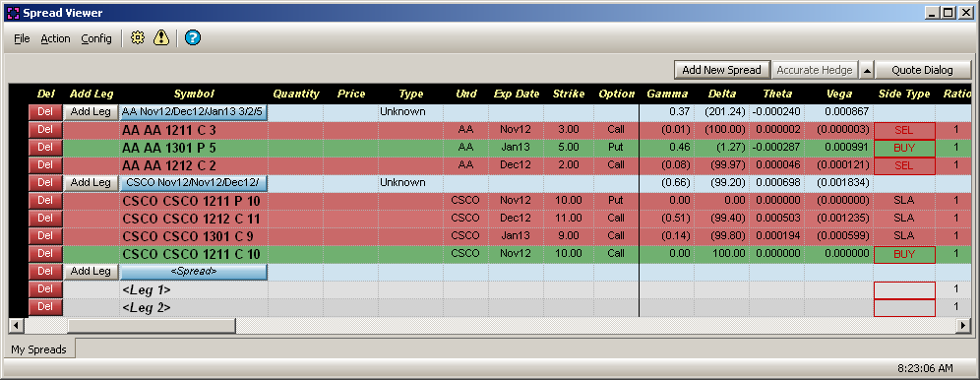Screen dimensions: 980x380
Task: Delete the CSCO 1301 C 9 leg
Action: tap(45, 236)
